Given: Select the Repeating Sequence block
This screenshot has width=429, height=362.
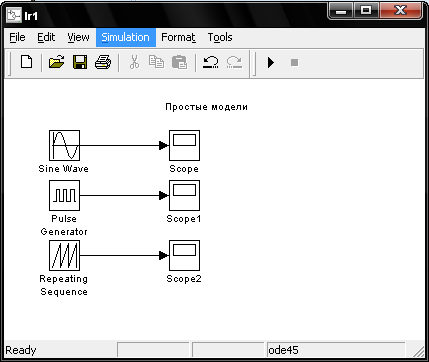Looking at the screenshot, I should pyautogui.click(x=64, y=256).
